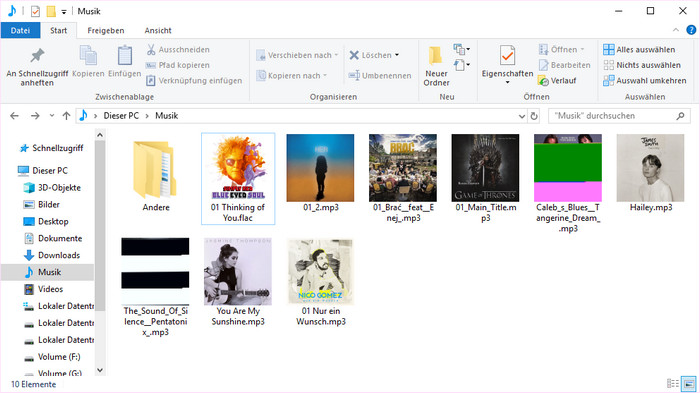Click the search magnifier icon
The width and height of the screenshot is (700, 393).
680,116
